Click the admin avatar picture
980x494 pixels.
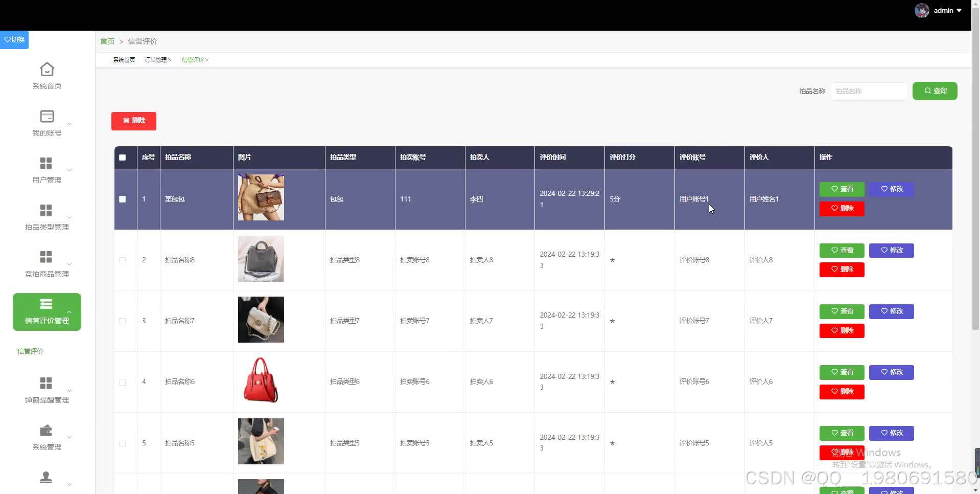[922, 10]
